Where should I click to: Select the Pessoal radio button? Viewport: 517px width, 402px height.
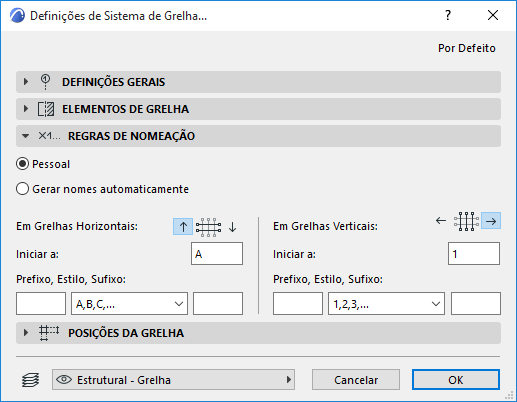click(22, 164)
